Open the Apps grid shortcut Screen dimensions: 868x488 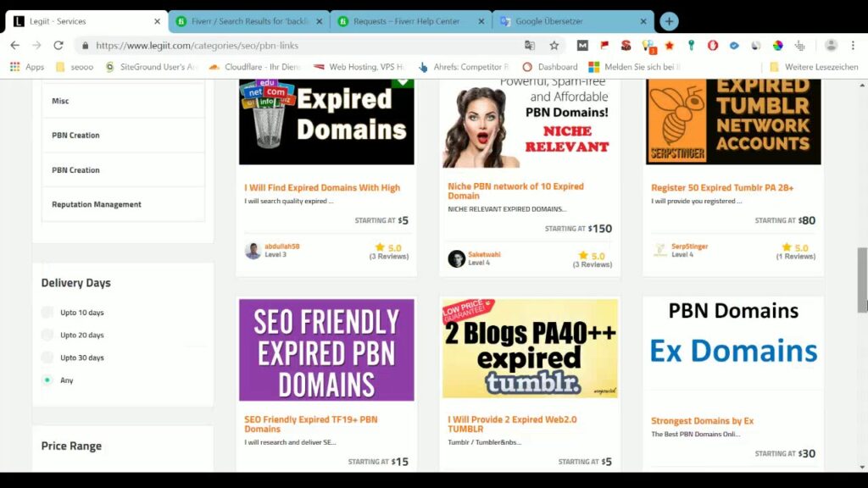tap(26, 67)
